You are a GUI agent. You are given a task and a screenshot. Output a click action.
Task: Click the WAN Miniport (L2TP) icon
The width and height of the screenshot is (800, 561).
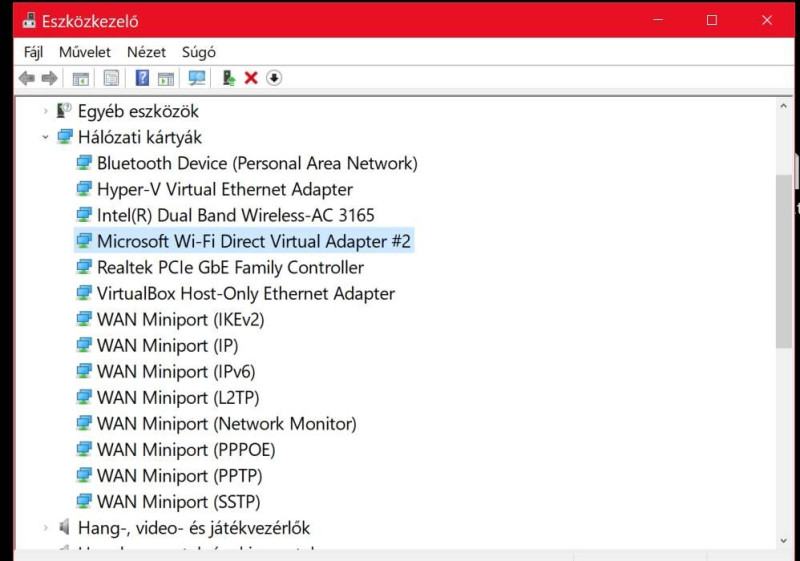point(84,397)
